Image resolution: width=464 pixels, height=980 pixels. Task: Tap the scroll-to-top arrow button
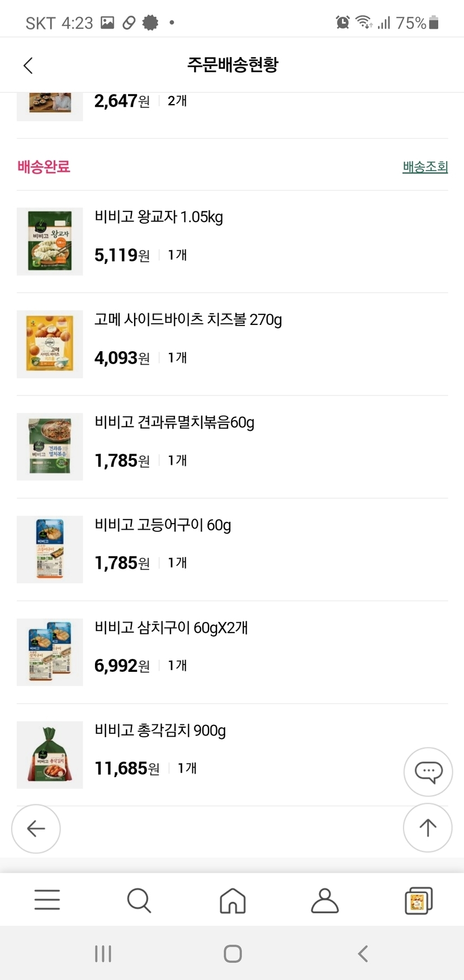pos(428,828)
